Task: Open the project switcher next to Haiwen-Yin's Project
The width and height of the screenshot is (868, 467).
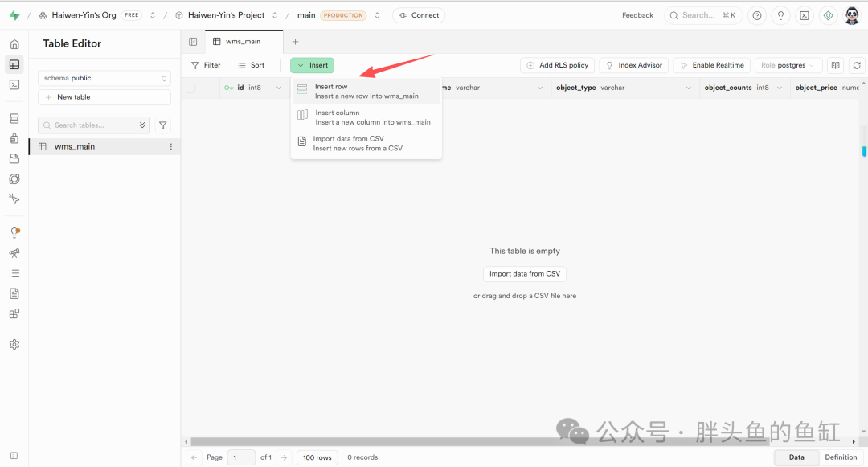Action: point(275,15)
